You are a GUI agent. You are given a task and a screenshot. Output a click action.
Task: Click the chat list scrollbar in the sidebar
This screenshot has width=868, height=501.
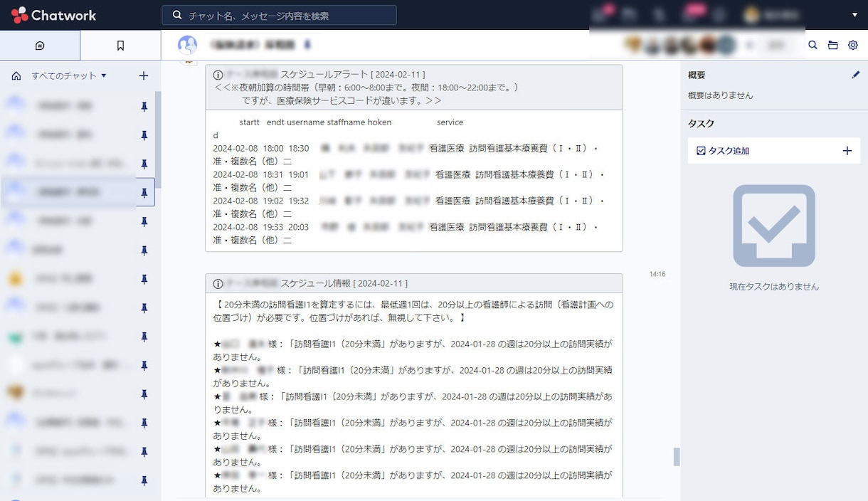tap(158, 139)
